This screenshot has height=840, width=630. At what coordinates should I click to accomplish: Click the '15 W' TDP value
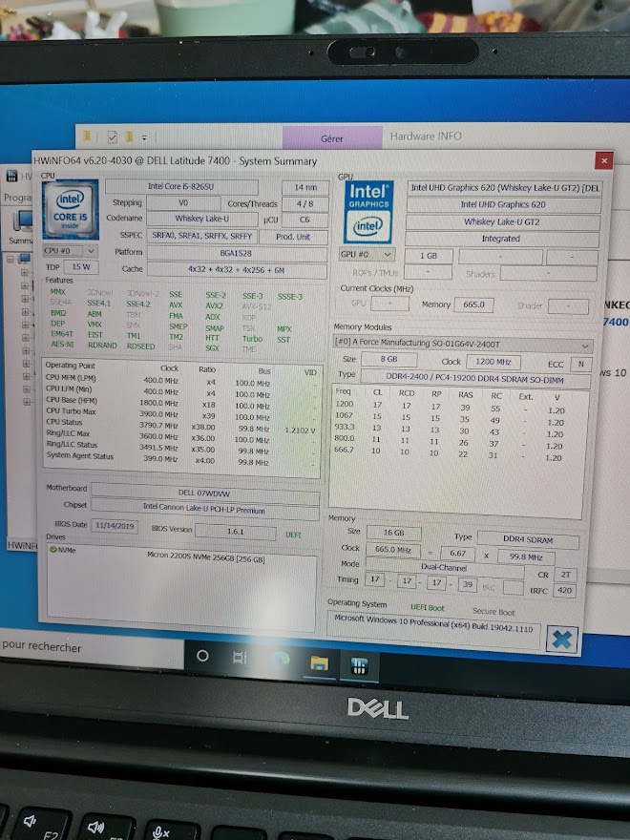tap(81, 266)
